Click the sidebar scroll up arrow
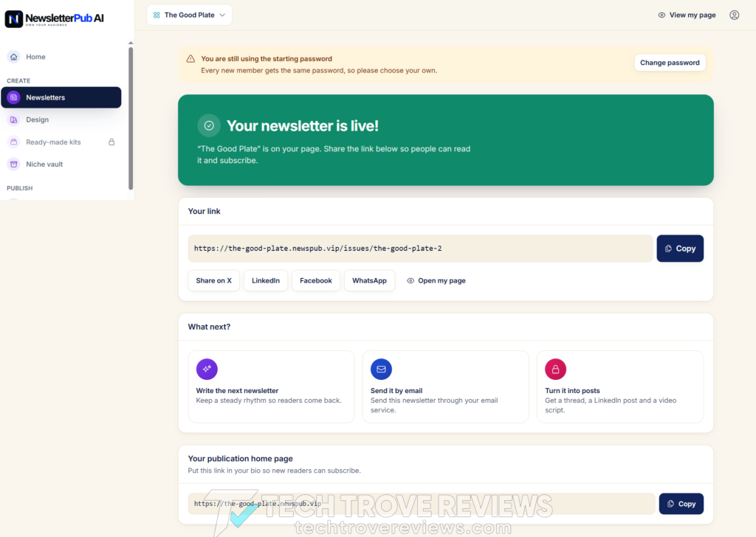This screenshot has height=537, width=756. coord(131,43)
